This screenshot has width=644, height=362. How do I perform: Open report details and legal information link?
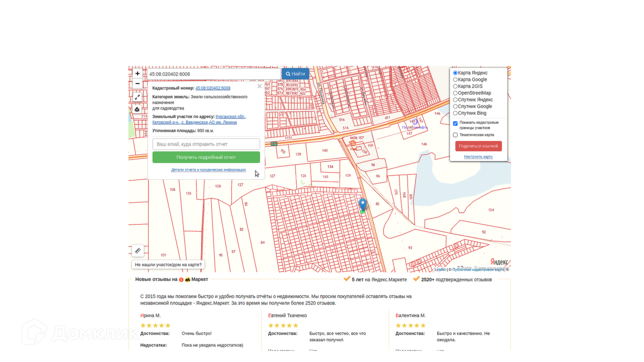208,170
